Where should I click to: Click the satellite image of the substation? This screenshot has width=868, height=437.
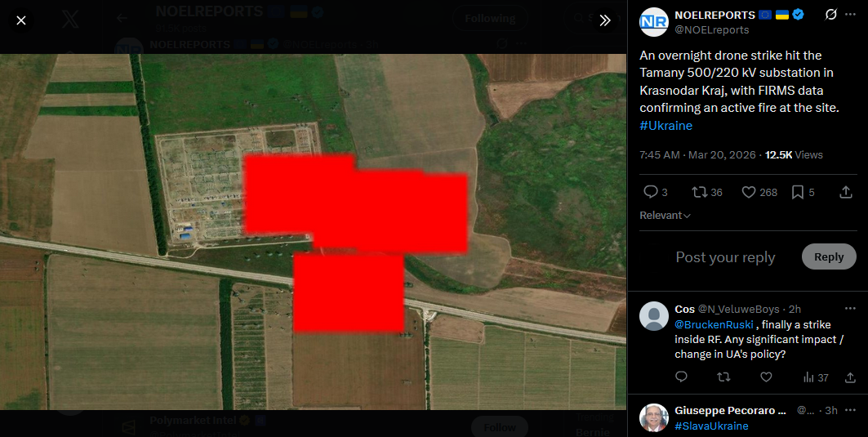pos(313,231)
